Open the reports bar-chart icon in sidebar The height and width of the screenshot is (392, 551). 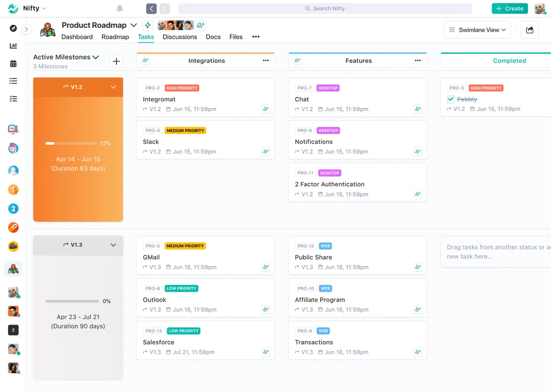coord(13,45)
